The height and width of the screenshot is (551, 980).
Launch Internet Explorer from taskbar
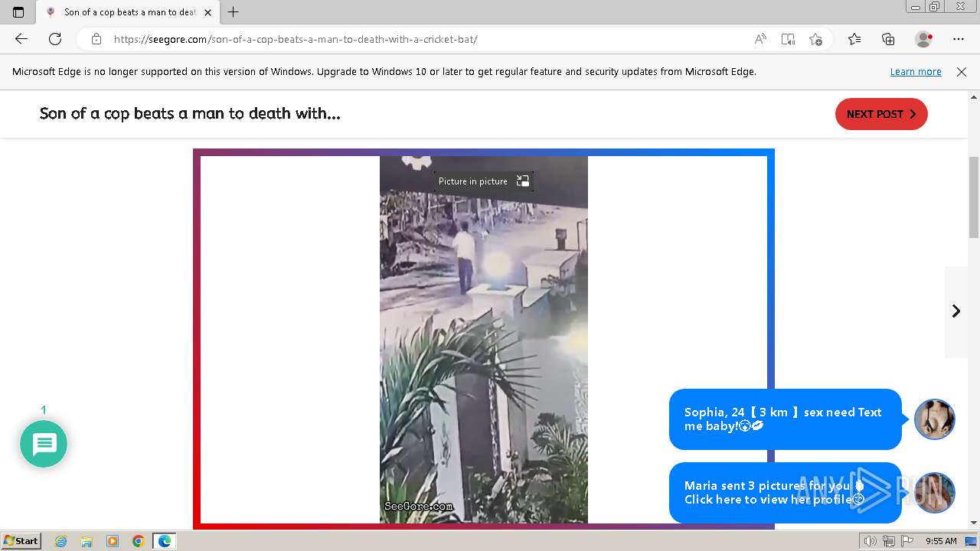point(60,541)
